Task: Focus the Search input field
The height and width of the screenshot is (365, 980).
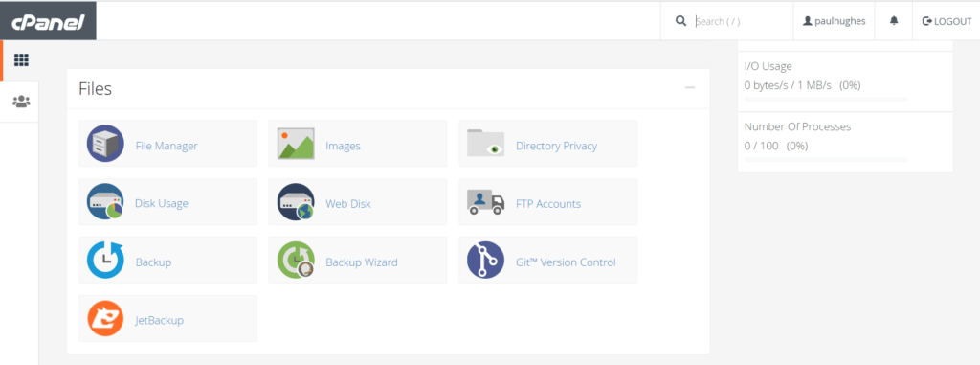Action: [x=742, y=21]
